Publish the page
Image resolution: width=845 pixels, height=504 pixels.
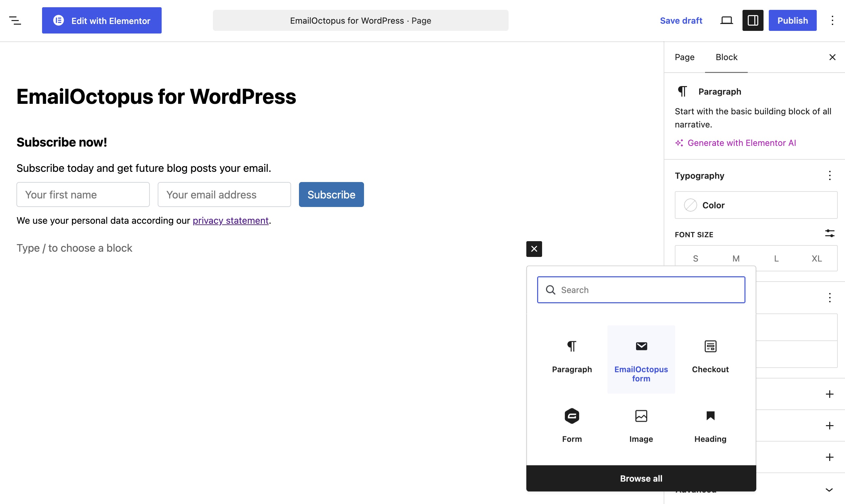(792, 21)
